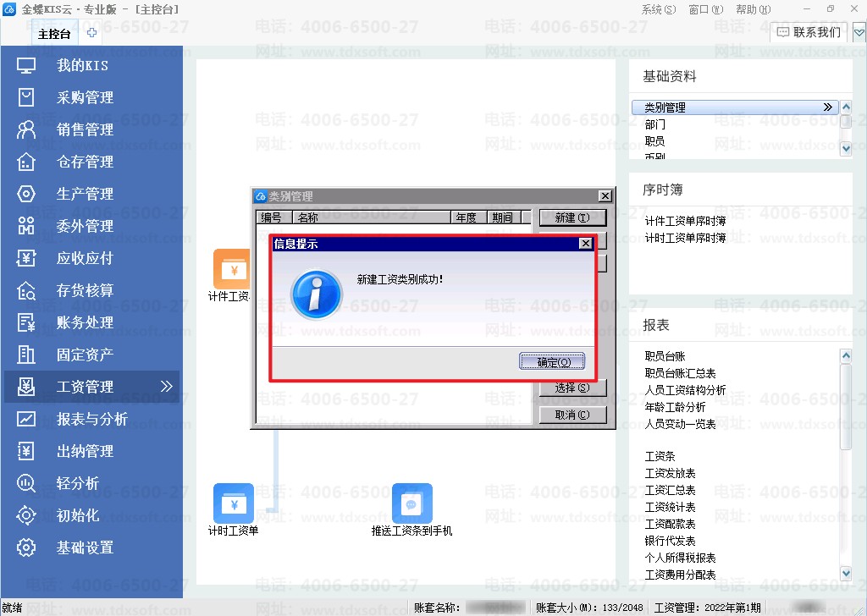867x616 pixels.
Task: Open 部门 in 基础资料
Action: [655, 124]
